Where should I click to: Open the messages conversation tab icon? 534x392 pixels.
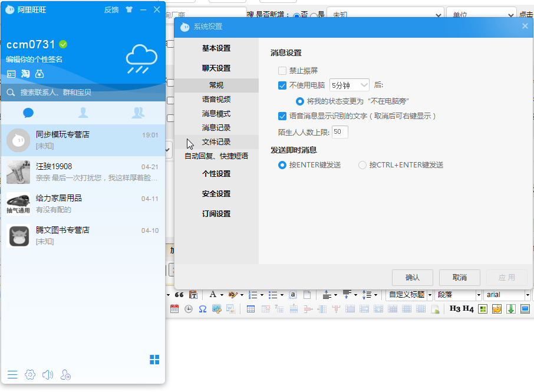pos(28,113)
